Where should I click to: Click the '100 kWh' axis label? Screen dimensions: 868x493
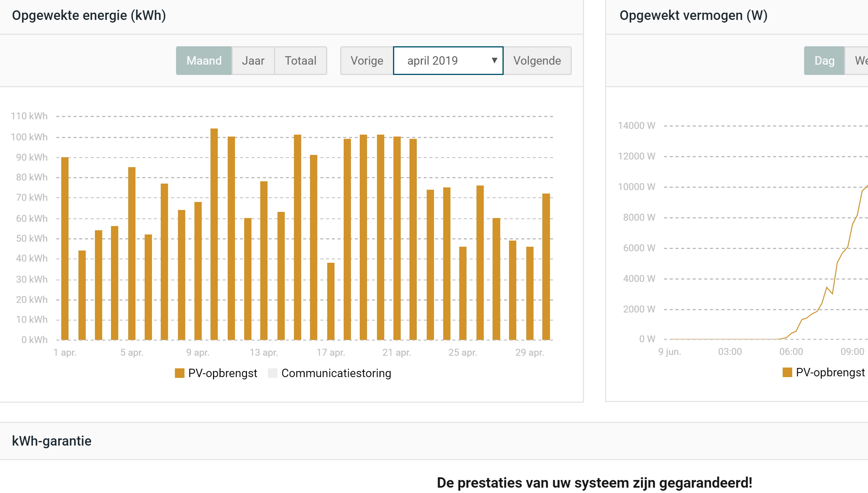point(29,137)
